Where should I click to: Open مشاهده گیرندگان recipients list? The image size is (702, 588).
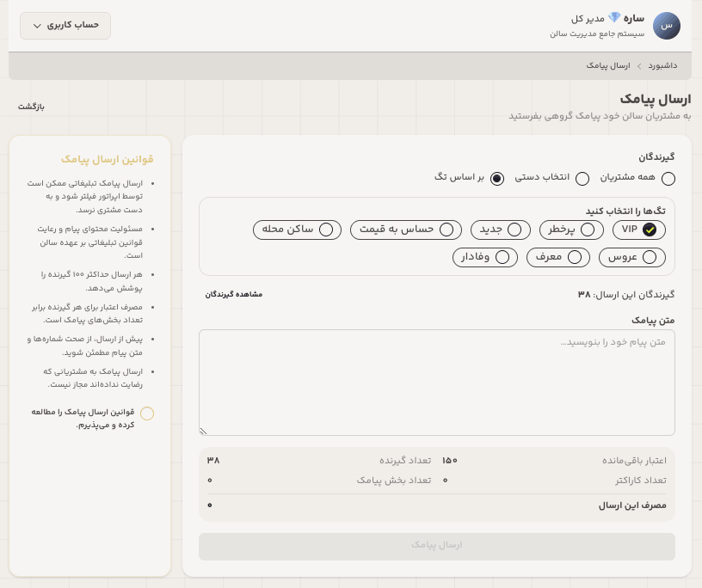tap(234, 294)
